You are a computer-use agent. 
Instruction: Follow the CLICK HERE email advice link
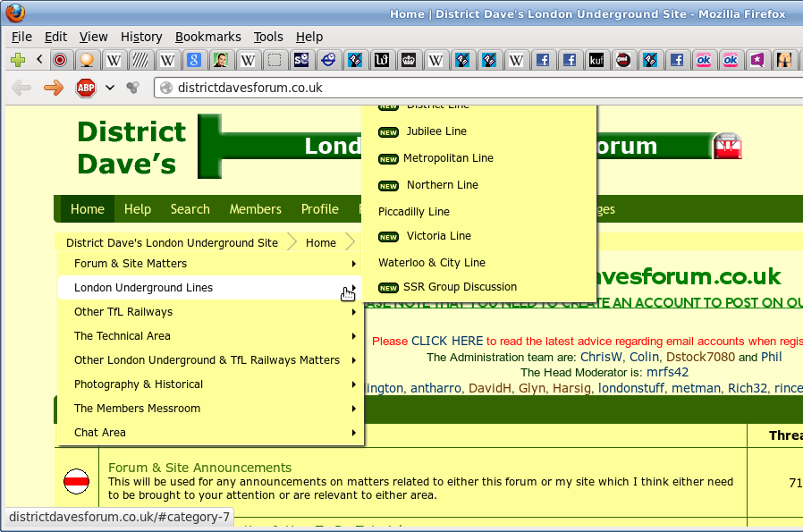(x=447, y=341)
